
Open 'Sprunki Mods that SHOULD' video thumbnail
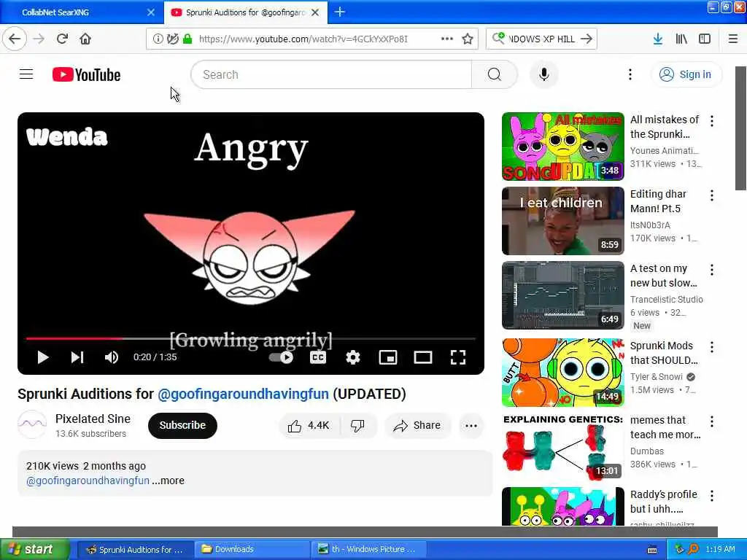[x=562, y=373]
